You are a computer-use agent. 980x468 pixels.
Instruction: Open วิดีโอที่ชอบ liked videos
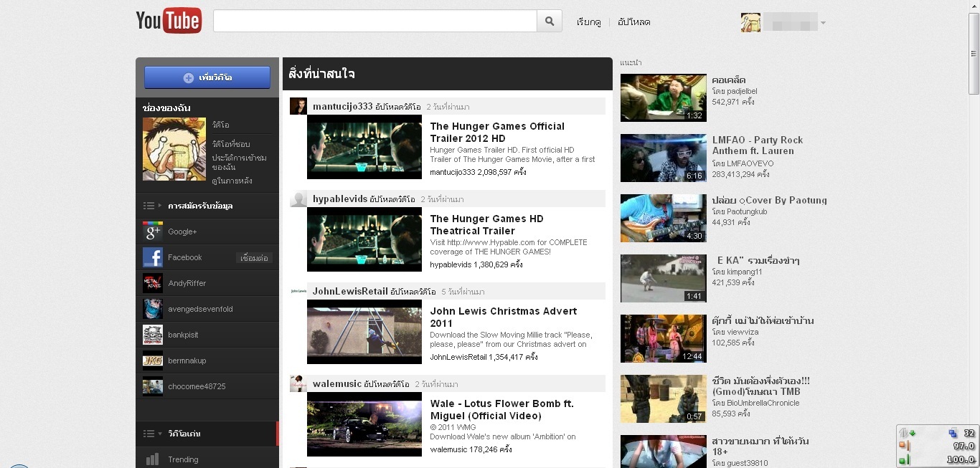(230, 144)
